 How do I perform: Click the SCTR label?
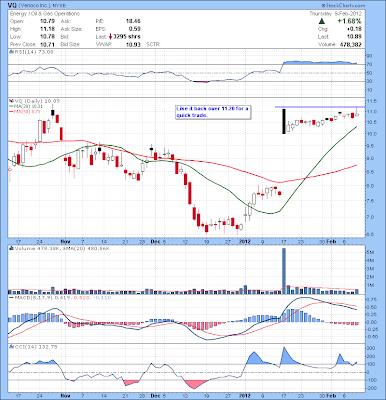coord(153,44)
